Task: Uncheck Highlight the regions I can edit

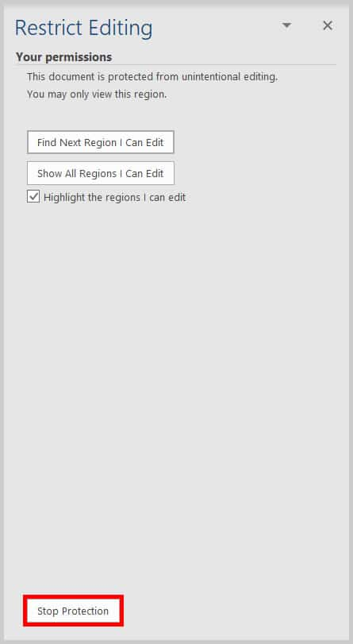Action: 33,197
